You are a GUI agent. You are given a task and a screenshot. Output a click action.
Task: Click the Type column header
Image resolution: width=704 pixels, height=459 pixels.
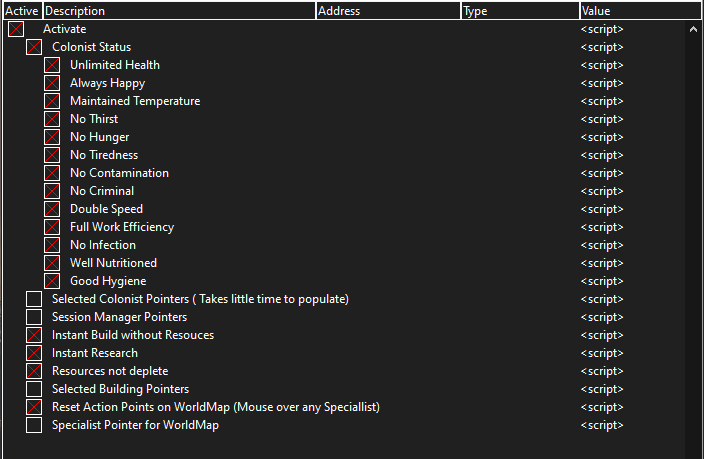(519, 11)
